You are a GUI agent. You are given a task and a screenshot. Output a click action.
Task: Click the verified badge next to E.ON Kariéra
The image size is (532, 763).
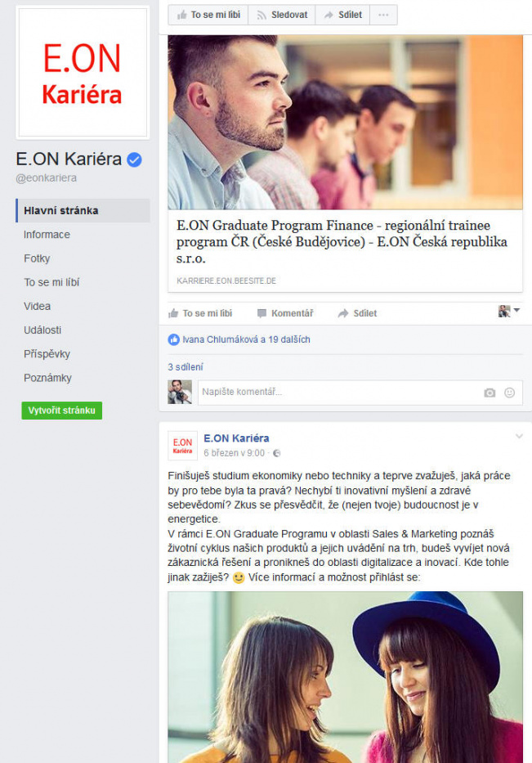(x=134, y=159)
